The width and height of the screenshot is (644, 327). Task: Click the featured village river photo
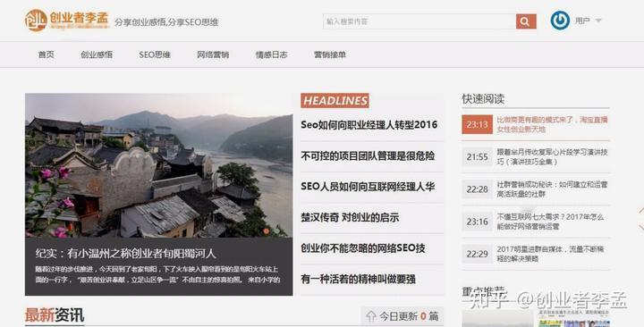pos(159,165)
